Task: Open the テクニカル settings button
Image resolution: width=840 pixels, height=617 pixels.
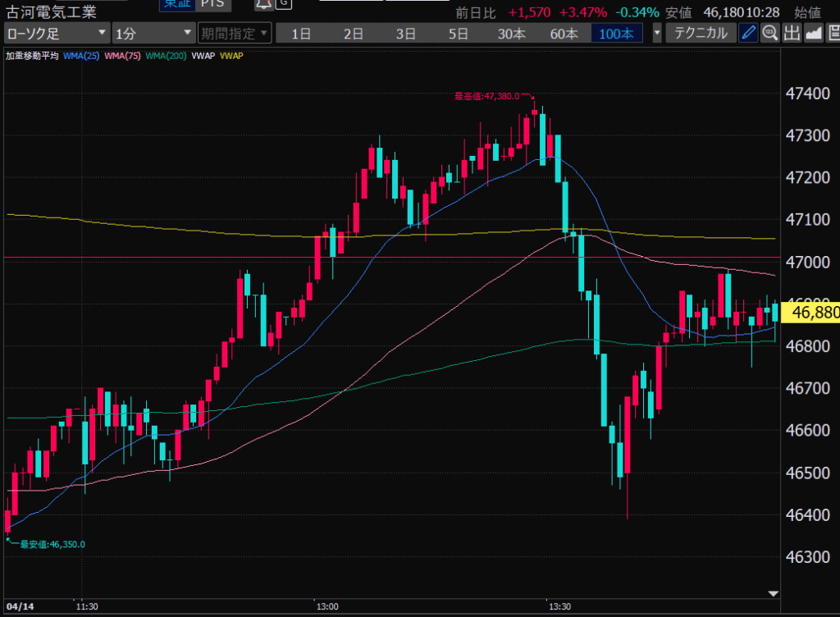Action: coord(700,33)
